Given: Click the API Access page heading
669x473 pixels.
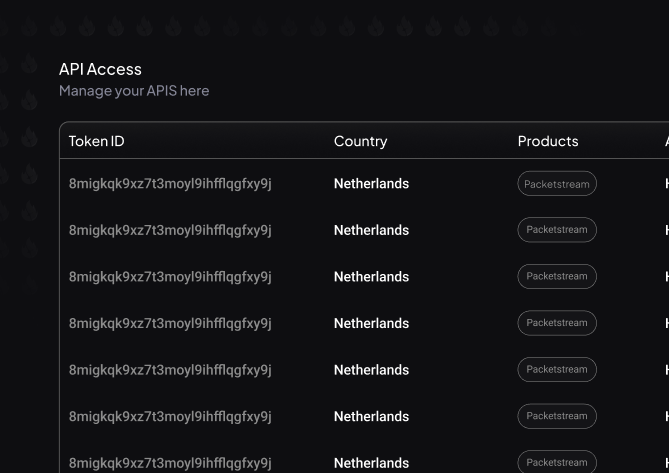Looking at the screenshot, I should pyautogui.click(x=100, y=69).
